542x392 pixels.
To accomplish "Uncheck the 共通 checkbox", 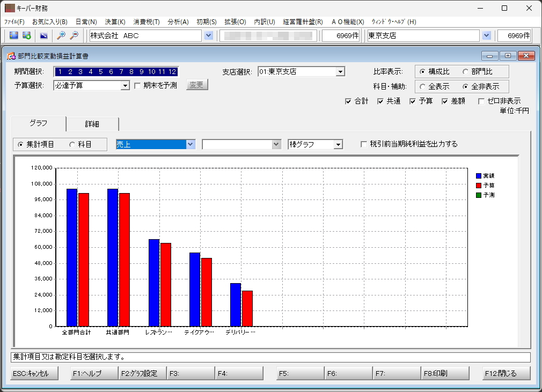I will 380,101.
